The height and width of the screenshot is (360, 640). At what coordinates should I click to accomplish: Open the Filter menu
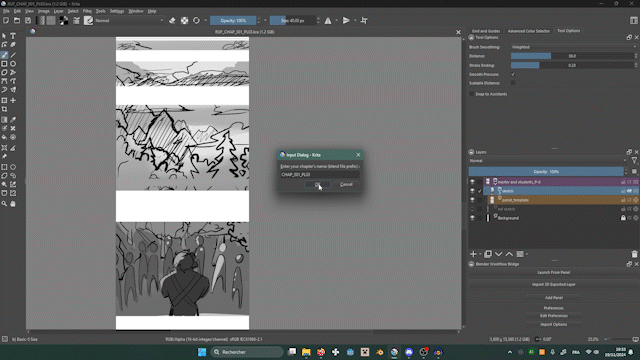[x=87, y=11]
